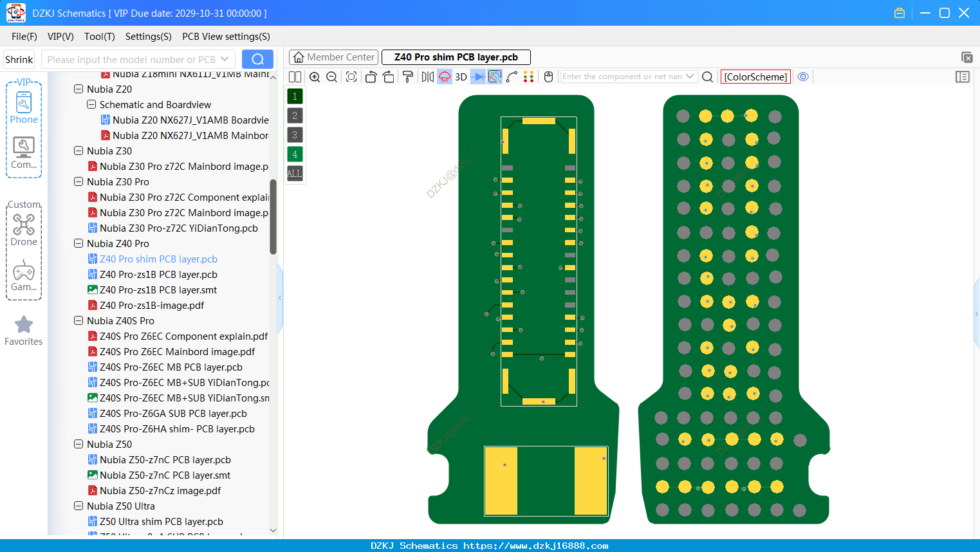Open Nubia Z30 Pro-z72C YiDianTong.pcb
The image size is (980, 552).
pos(178,228)
